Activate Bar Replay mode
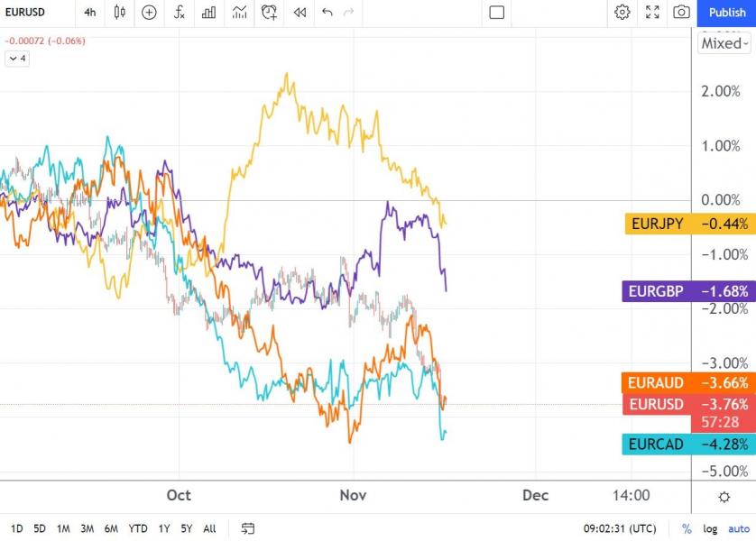756x541 pixels. (299, 13)
